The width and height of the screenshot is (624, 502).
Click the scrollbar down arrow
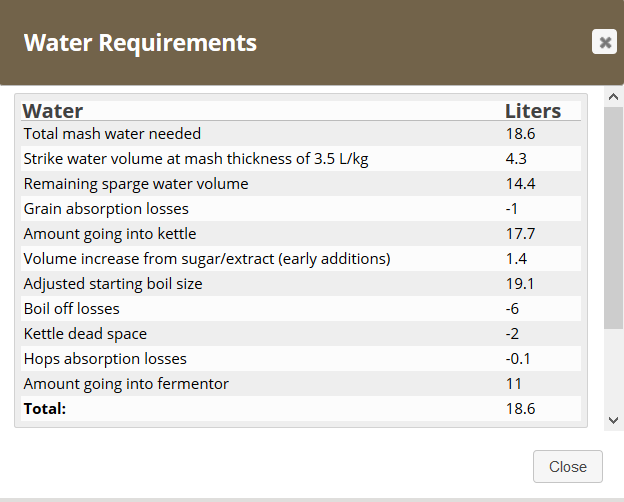click(615, 421)
